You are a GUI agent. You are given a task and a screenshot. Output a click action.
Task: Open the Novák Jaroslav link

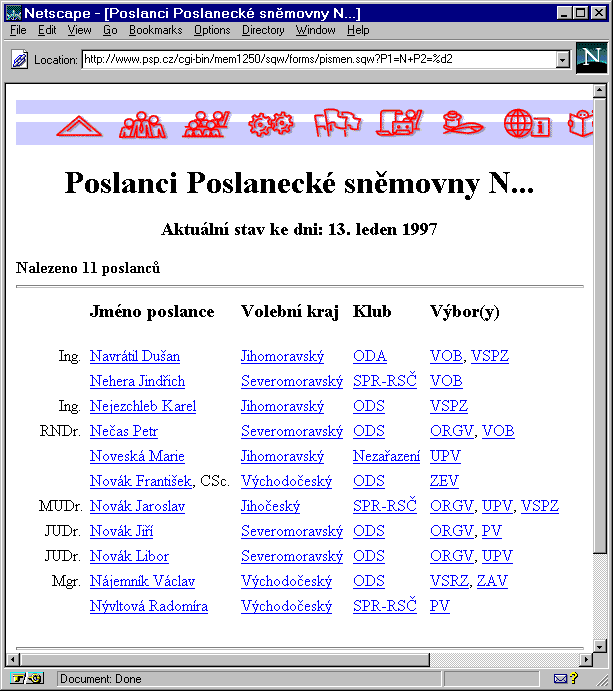pos(137,506)
